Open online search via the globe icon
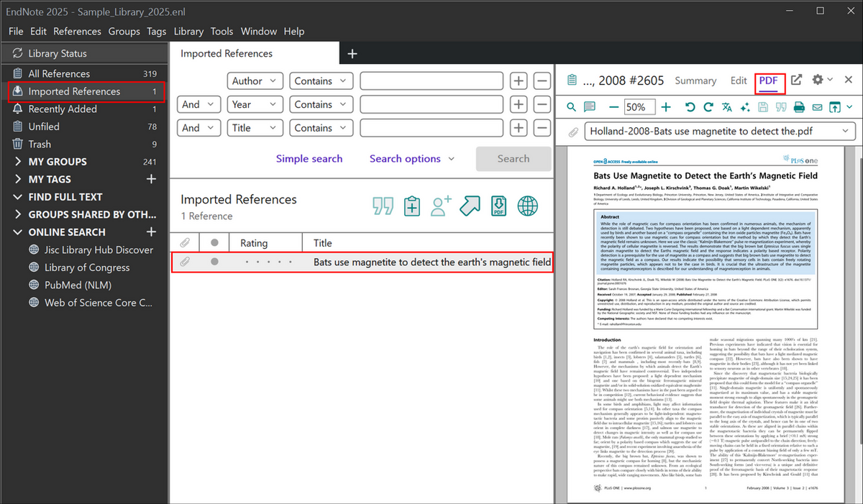Viewport: 863px width, 504px height. (528, 206)
